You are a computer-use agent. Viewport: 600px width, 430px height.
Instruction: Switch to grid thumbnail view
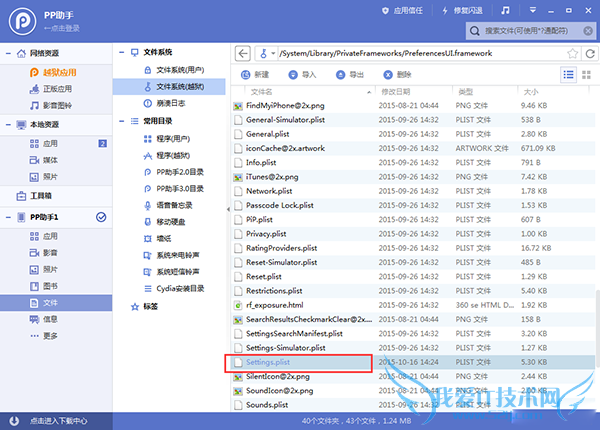(586, 75)
